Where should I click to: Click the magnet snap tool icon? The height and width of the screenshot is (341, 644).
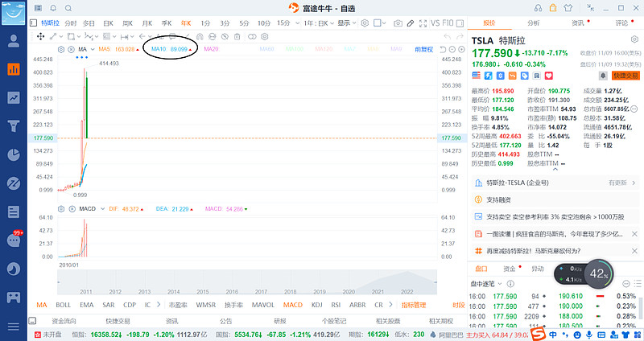click(200, 36)
